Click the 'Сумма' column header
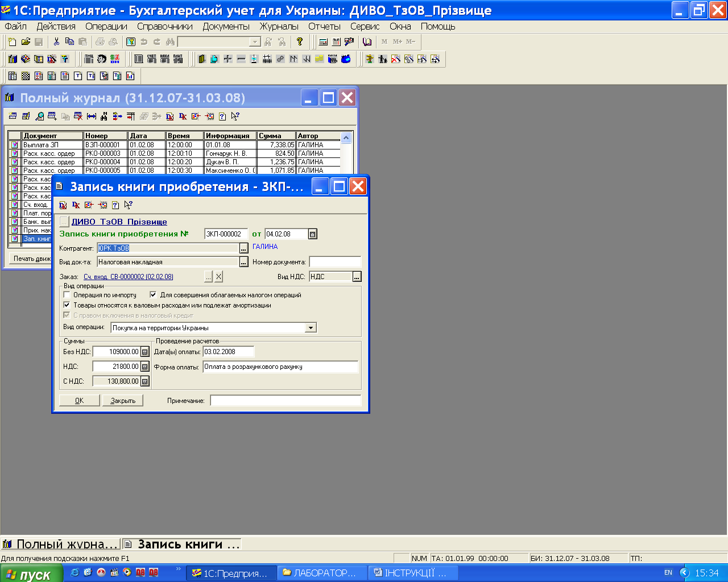The image size is (728, 582). (276, 136)
